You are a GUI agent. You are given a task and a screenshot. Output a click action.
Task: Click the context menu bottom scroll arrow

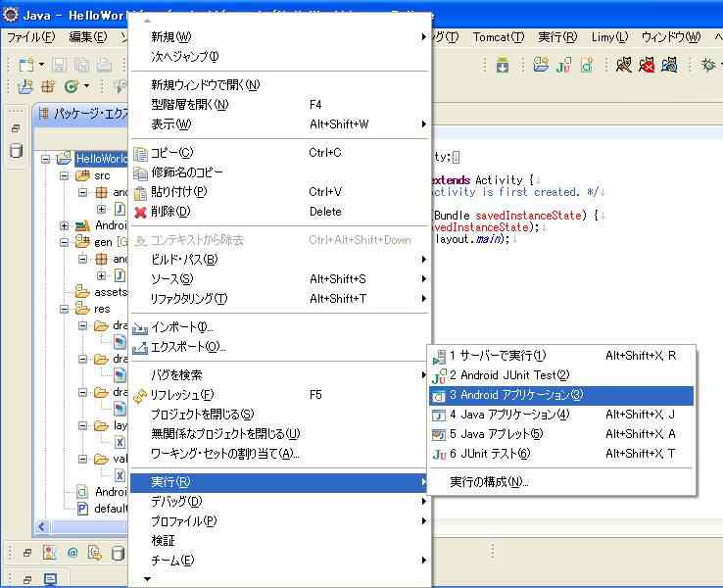point(147,579)
